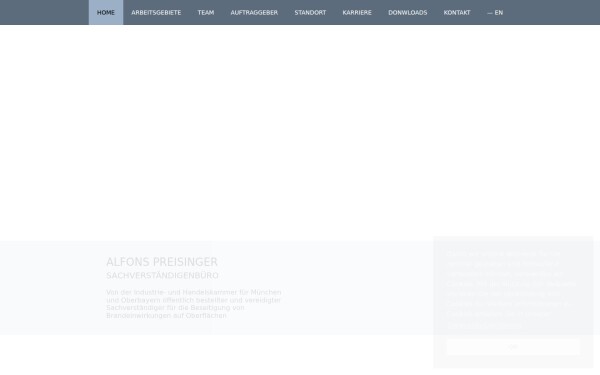Click the ALFONS PREISINGER heading

[x=162, y=262]
